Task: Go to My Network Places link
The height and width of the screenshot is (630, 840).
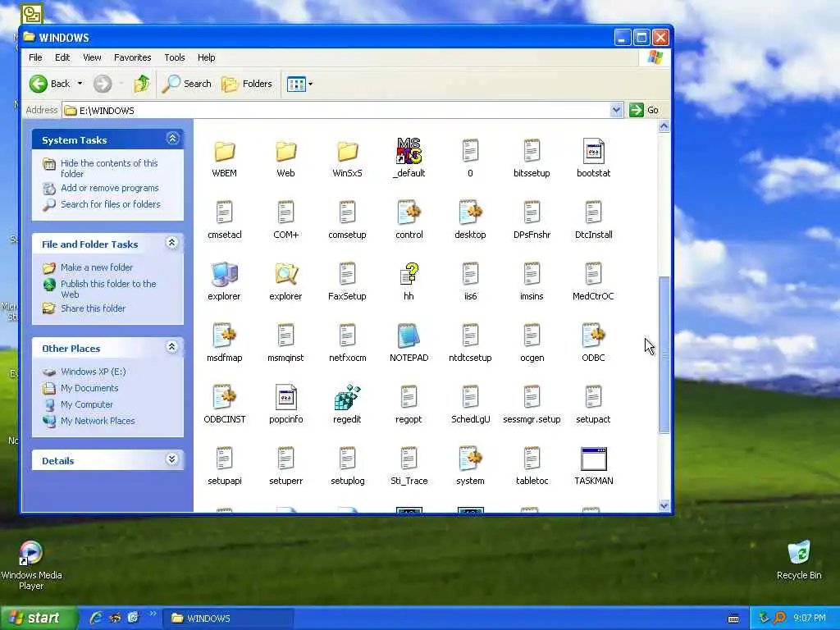Action: pyautogui.click(x=98, y=421)
